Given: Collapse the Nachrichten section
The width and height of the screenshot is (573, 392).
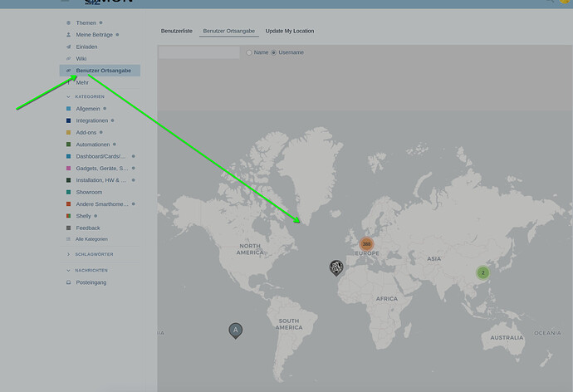Looking at the screenshot, I should coord(68,270).
